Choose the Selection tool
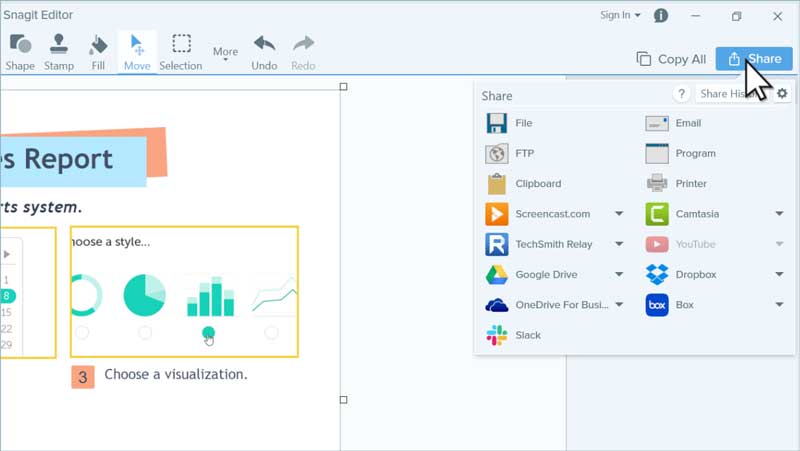 tap(181, 53)
